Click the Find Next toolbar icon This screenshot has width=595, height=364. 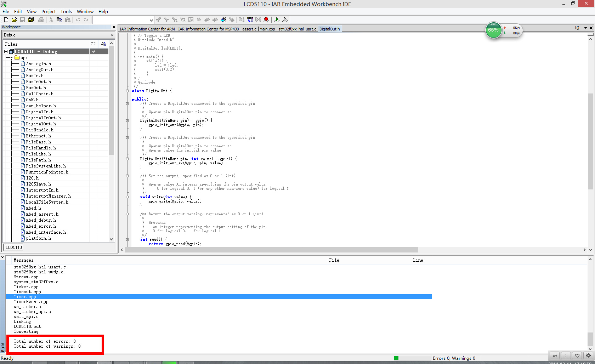coord(166,20)
